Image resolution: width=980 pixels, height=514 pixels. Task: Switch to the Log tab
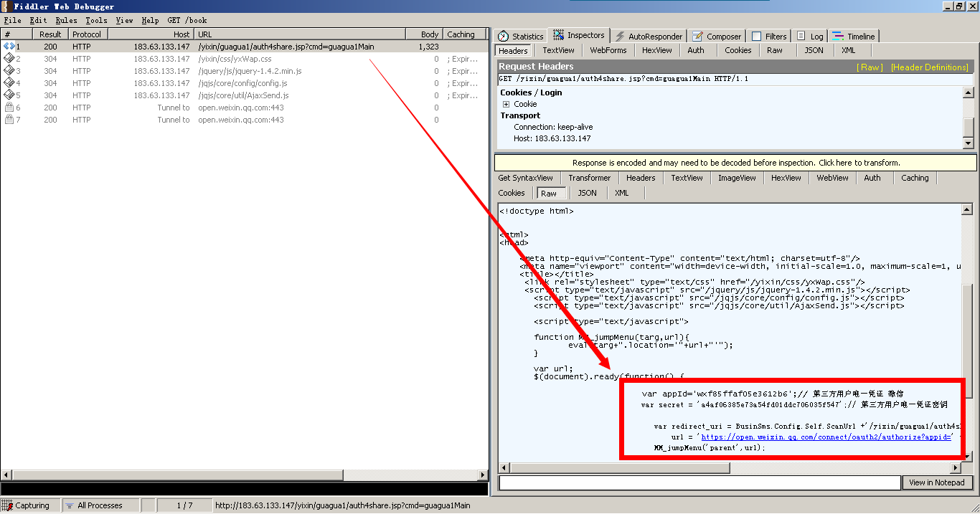[x=809, y=36]
